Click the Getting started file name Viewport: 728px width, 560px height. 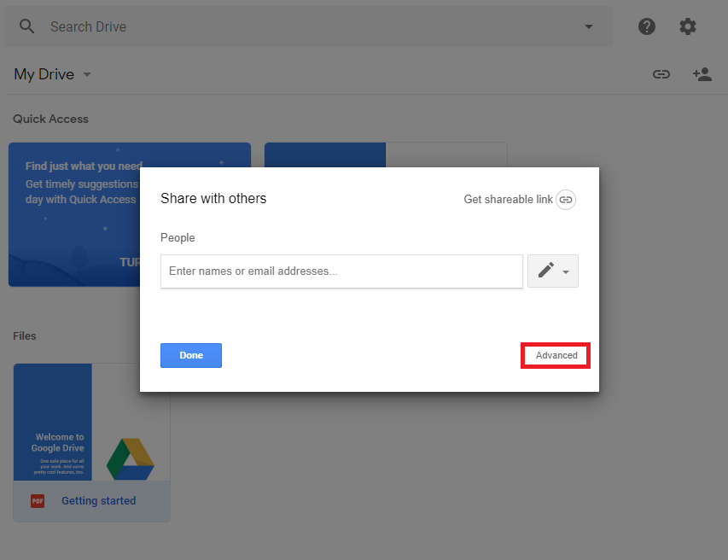click(98, 501)
